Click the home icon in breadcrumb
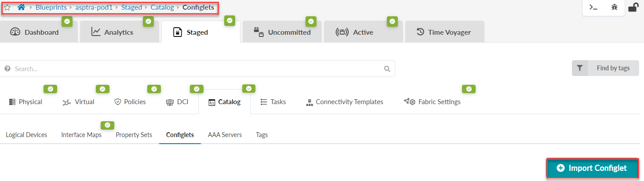This screenshot has height=181, width=644. 21,7
